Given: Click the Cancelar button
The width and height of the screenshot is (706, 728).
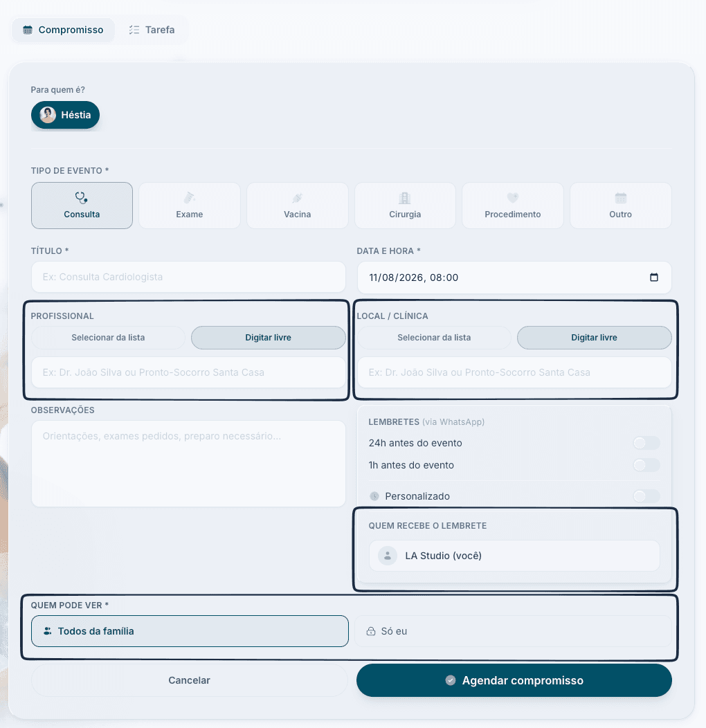Looking at the screenshot, I should point(189,681).
